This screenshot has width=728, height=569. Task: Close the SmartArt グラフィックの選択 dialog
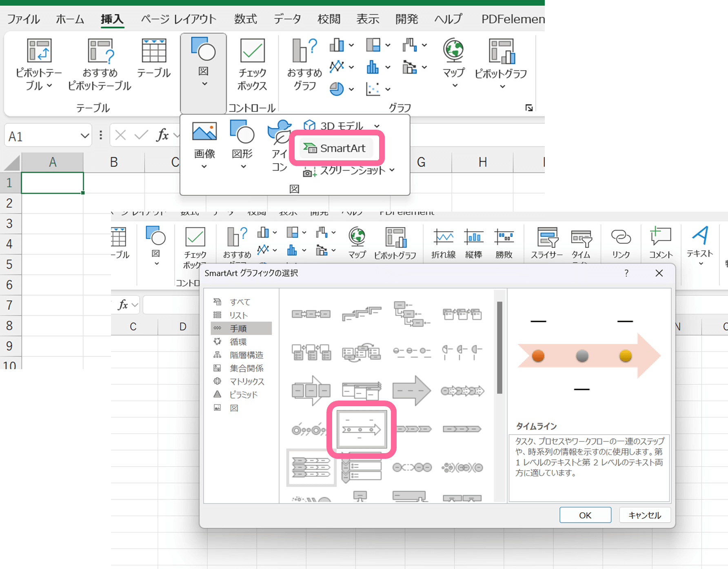[x=659, y=273]
